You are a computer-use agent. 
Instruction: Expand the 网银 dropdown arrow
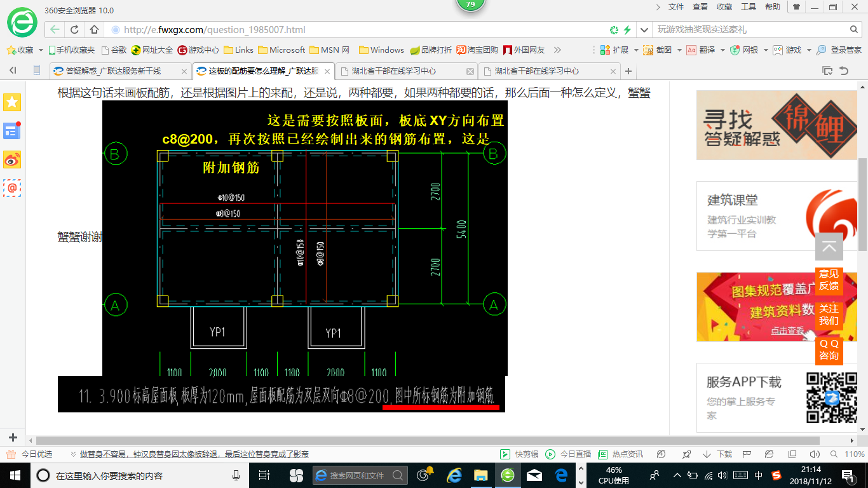[765, 50]
